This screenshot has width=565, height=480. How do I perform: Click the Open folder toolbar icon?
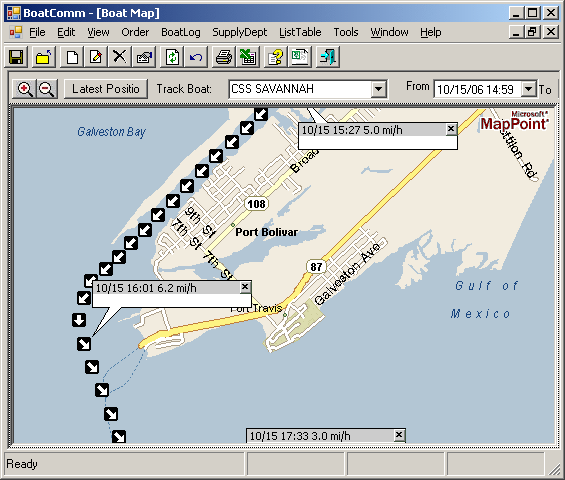[44, 57]
